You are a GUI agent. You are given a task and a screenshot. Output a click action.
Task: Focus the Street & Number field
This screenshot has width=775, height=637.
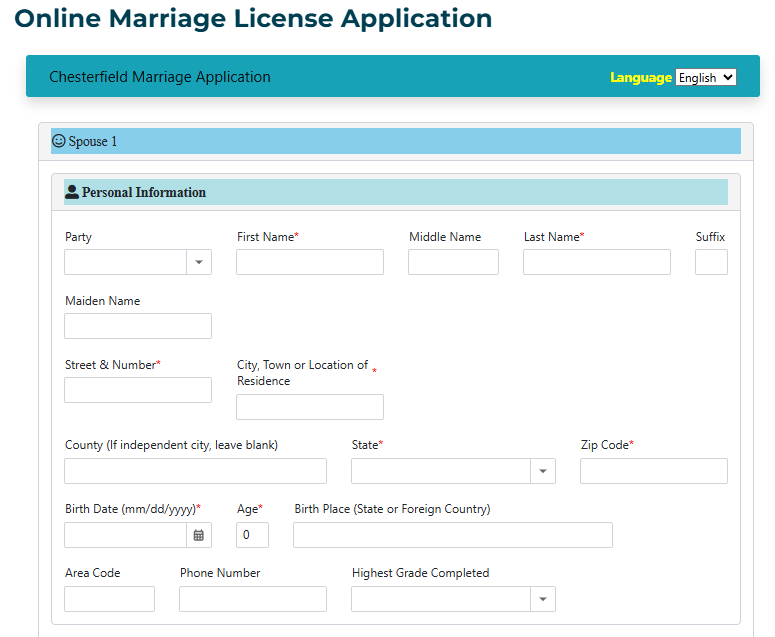(x=138, y=390)
